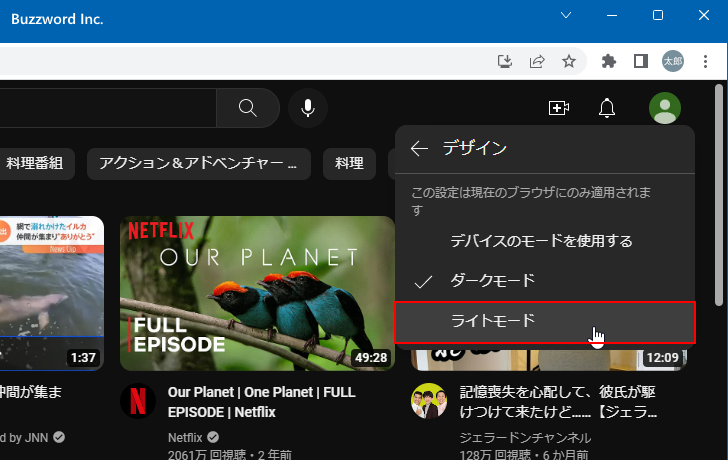Click the page vertical scrollbar

pyautogui.click(x=719, y=195)
